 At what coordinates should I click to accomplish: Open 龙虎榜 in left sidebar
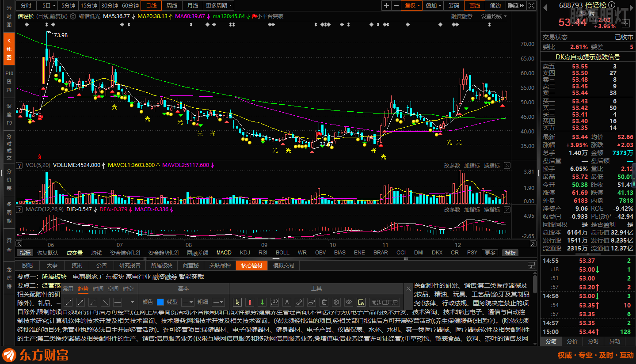(9, 277)
